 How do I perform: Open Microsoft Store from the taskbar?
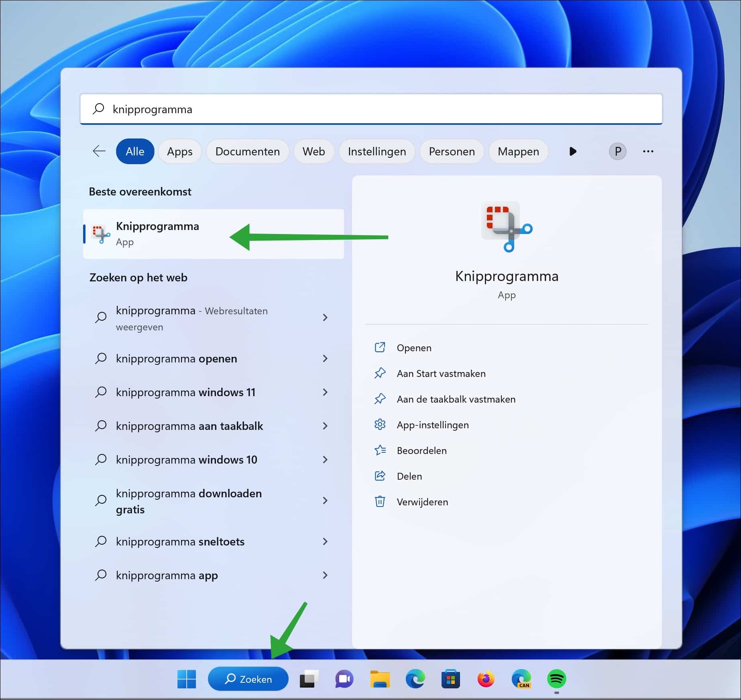450,679
